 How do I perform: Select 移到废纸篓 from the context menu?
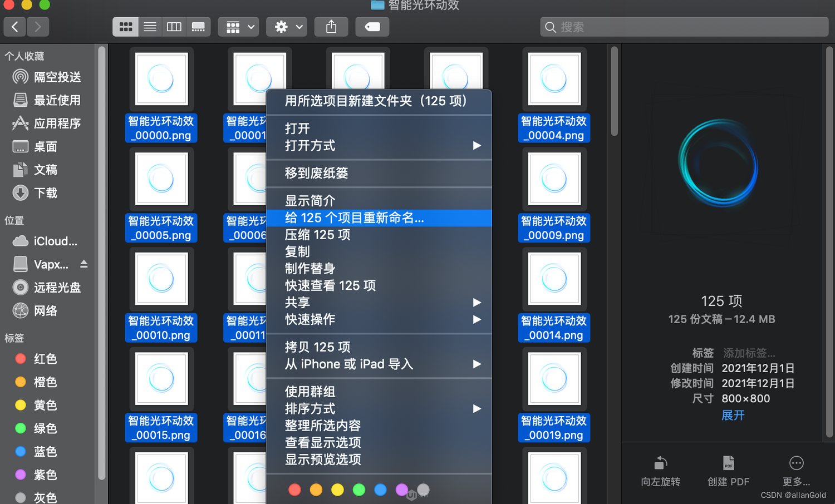pos(316,173)
